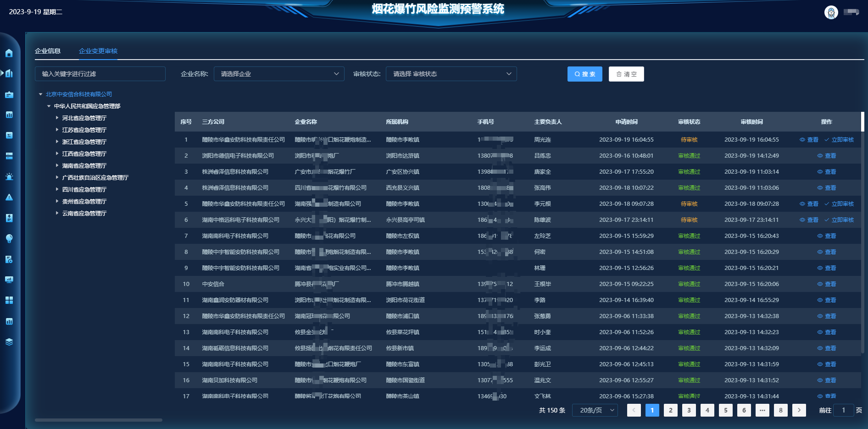View details (查看) for row 5 李元根
The height and width of the screenshot is (429, 868).
[x=809, y=204]
